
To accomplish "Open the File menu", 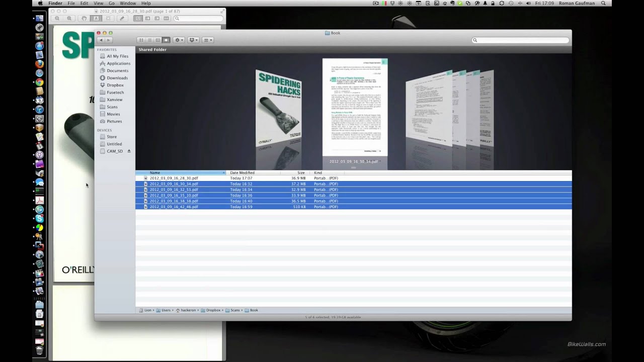I will 71,3.
